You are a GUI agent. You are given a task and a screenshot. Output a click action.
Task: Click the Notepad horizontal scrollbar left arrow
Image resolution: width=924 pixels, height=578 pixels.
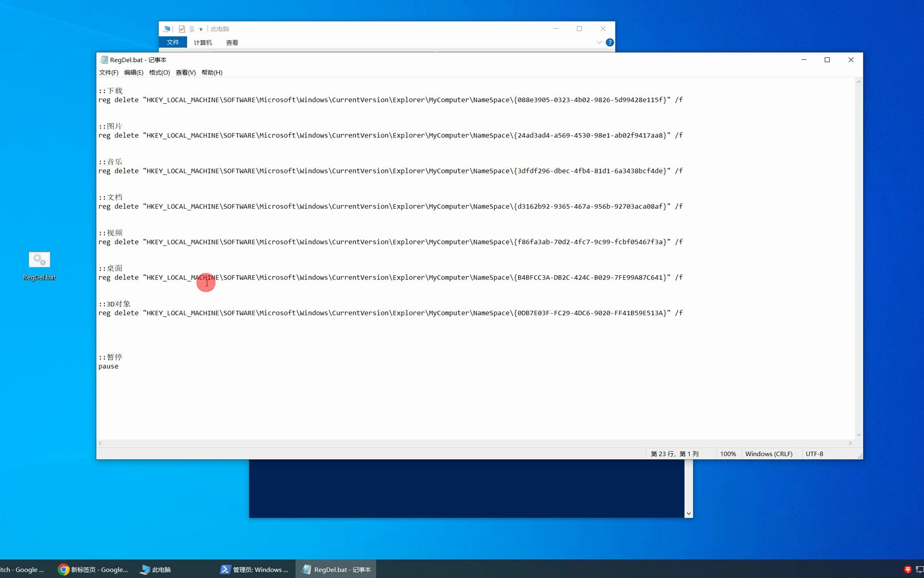tap(101, 443)
